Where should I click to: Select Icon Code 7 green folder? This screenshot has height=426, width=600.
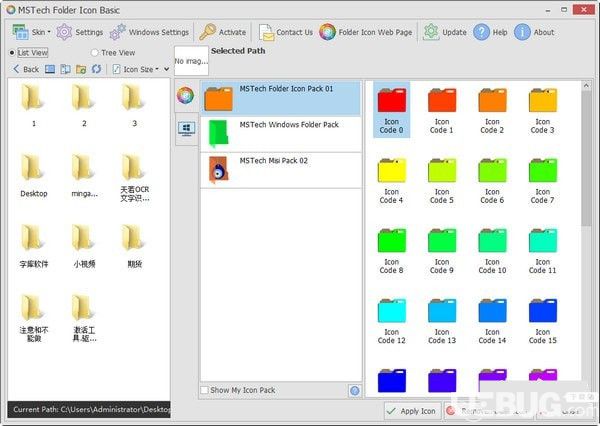coord(543,180)
